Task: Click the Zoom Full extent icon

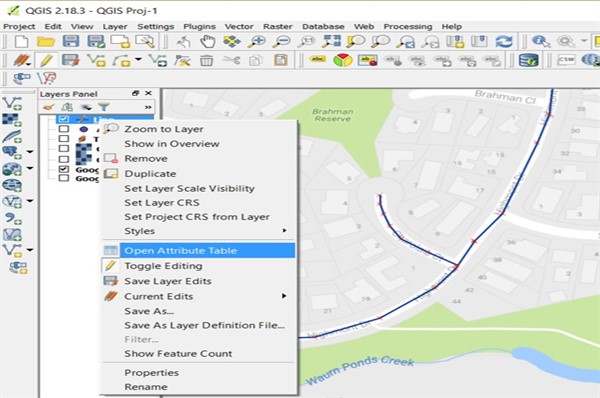Action: [331, 41]
